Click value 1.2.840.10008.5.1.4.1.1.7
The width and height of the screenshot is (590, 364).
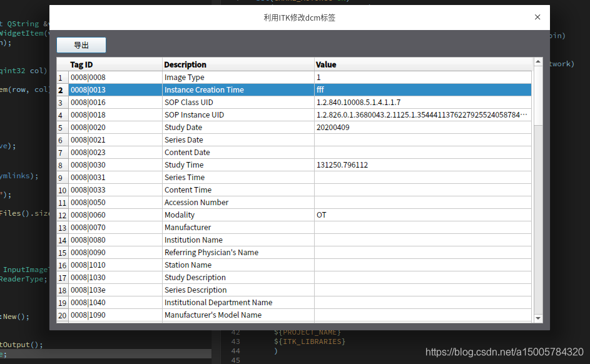click(423, 103)
